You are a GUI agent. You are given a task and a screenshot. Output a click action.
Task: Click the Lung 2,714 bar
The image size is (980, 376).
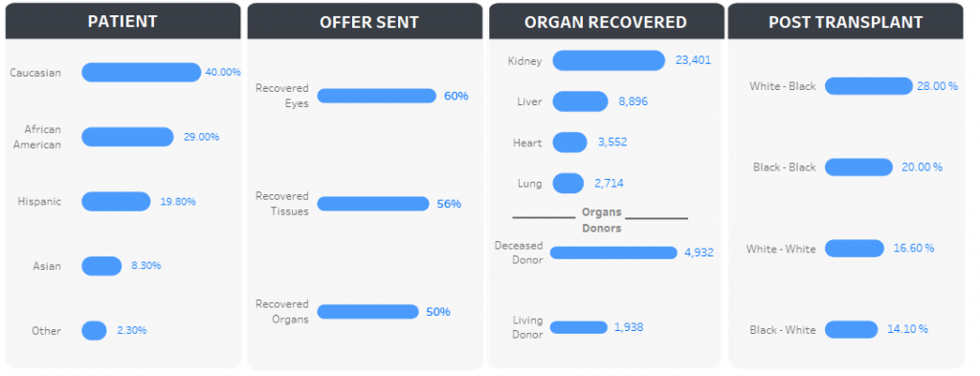click(568, 184)
